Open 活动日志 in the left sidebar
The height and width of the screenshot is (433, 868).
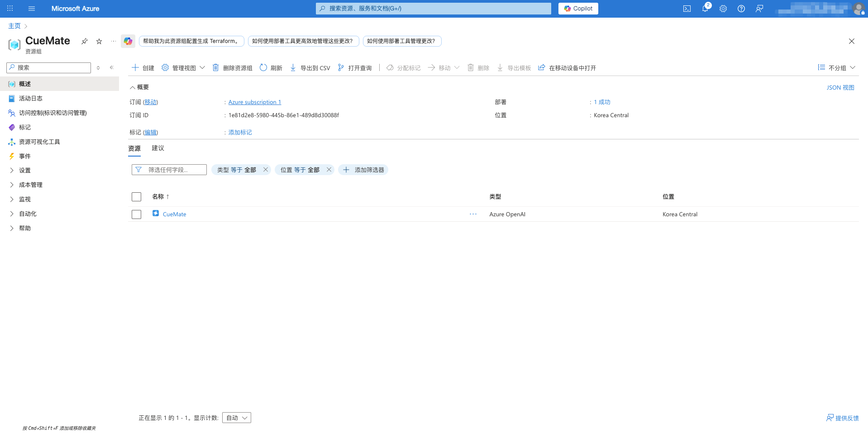coord(32,98)
